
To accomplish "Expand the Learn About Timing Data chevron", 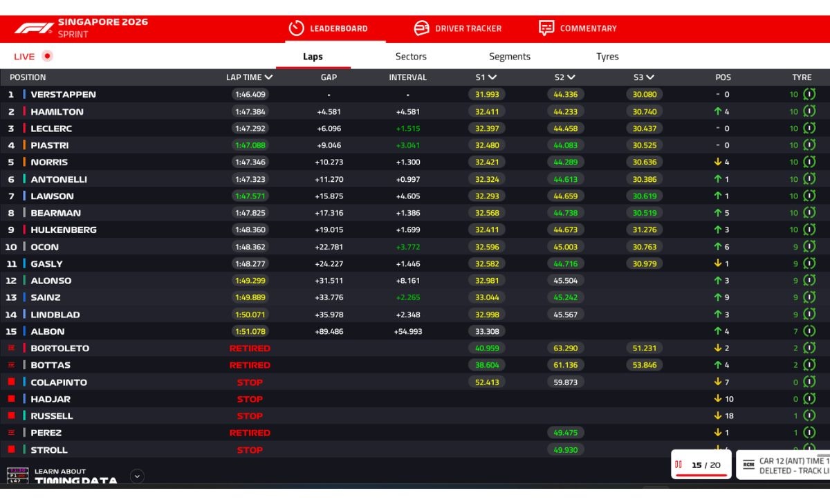I will (137, 476).
